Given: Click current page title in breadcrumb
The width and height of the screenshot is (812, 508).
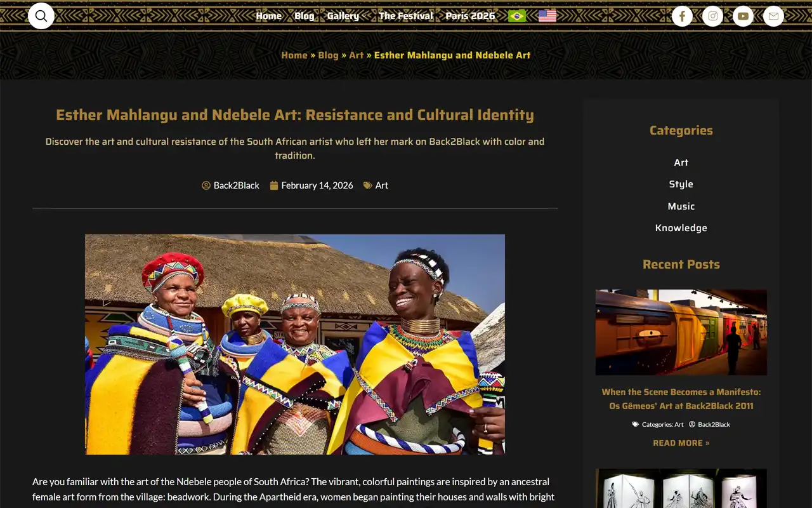Looking at the screenshot, I should tap(452, 55).
